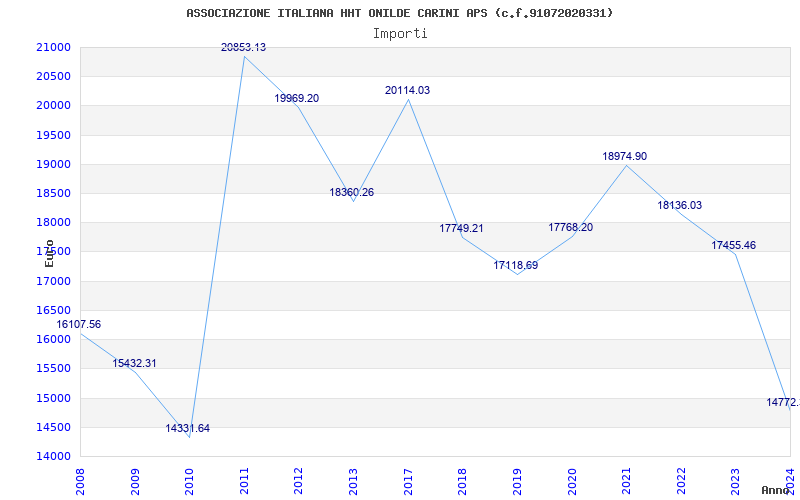This screenshot has width=800, height=500.
Task: Click y-axis value 20500
Action: pos(53,77)
